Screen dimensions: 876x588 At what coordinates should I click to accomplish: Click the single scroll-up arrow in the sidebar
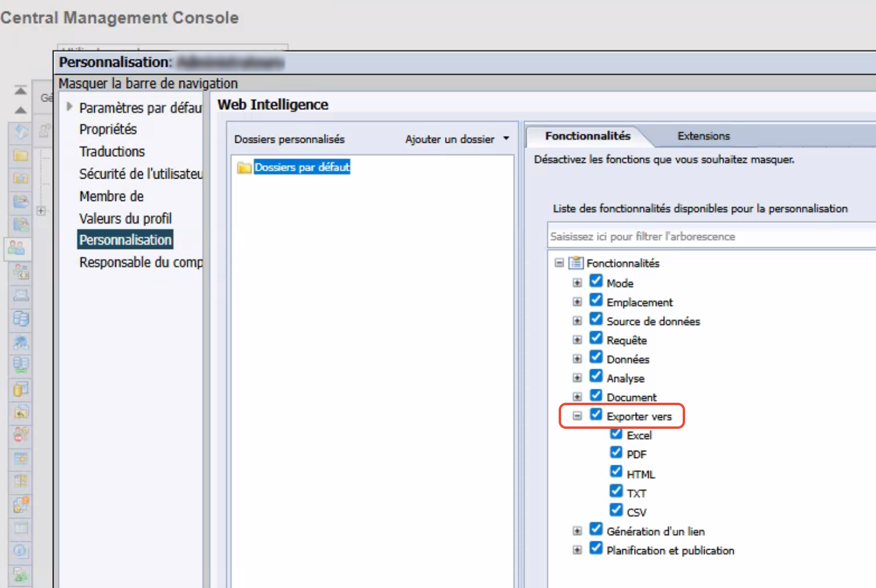pos(21,110)
